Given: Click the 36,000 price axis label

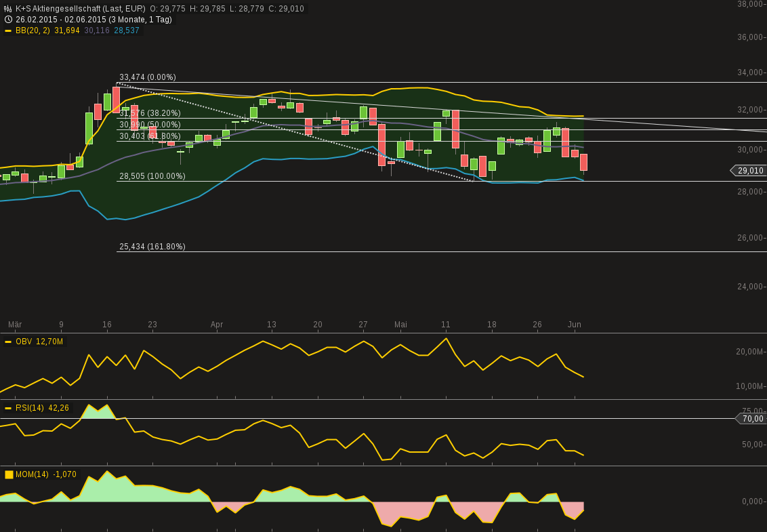Looking at the screenshot, I should 750,37.
